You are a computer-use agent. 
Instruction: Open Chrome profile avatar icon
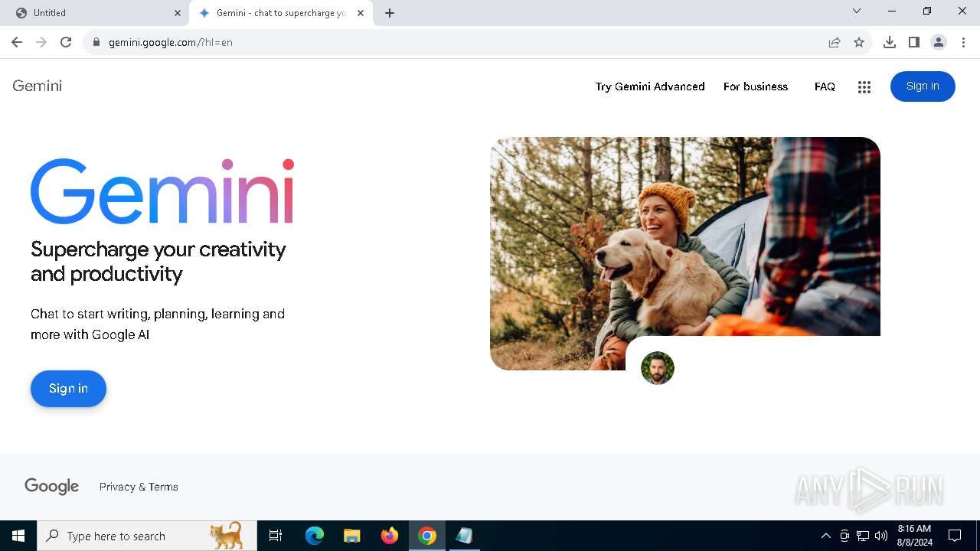click(x=939, y=42)
